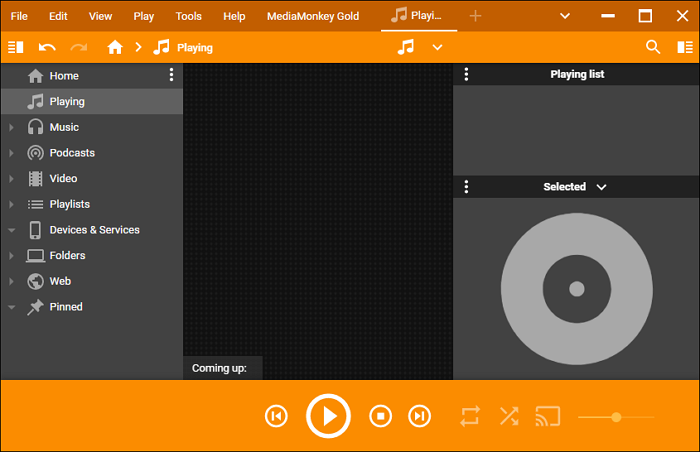Viewport: 700px width, 452px height.
Task: Skip to the next track
Action: pos(421,416)
